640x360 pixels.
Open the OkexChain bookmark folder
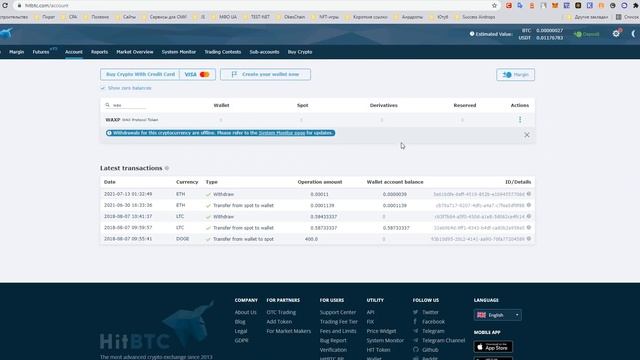click(291, 17)
